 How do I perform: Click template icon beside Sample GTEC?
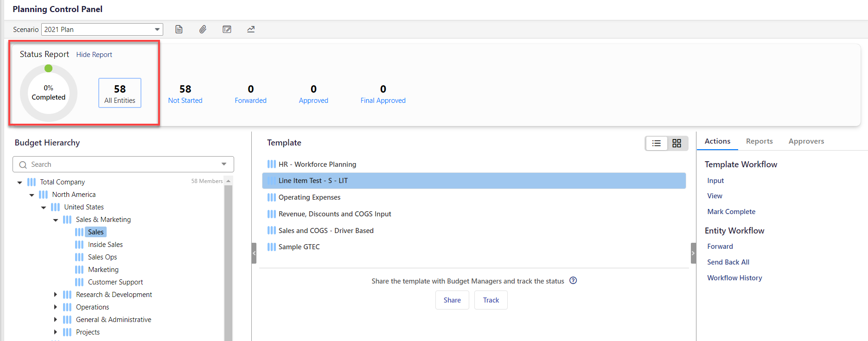click(x=272, y=247)
